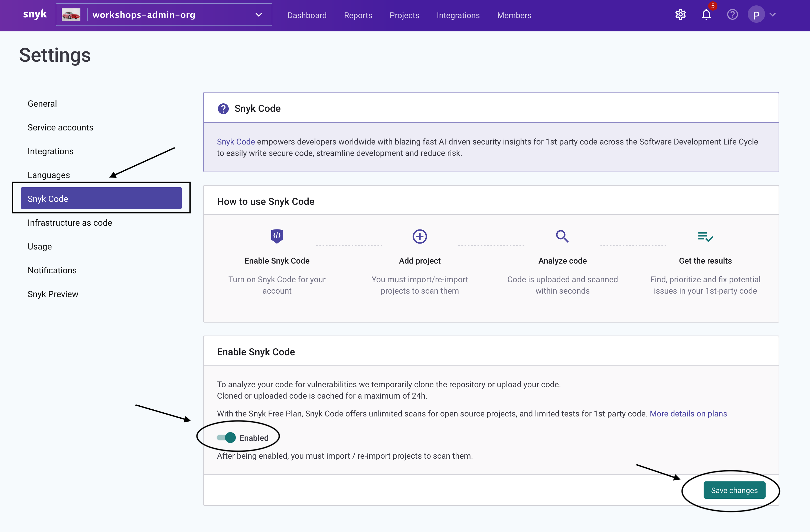Image resolution: width=810 pixels, height=532 pixels.
Task: Open More details on plans link
Action: [x=688, y=414]
